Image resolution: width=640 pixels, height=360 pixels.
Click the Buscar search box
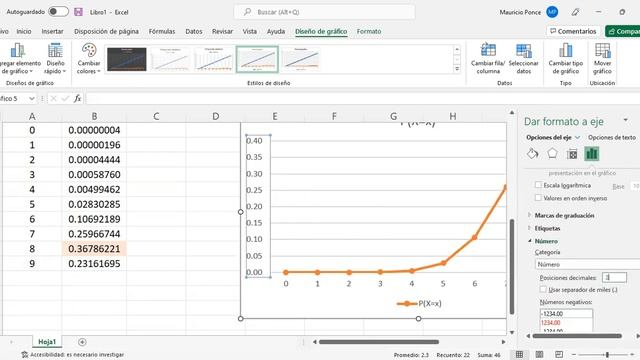[324, 12]
